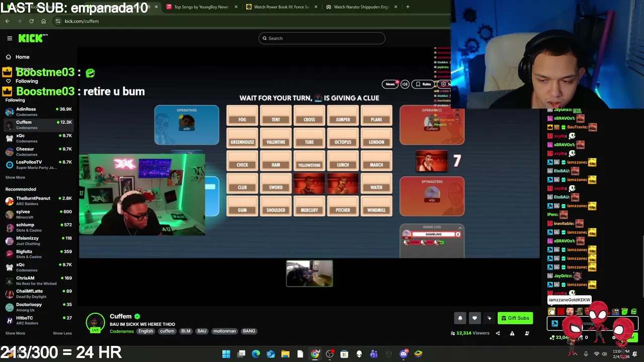Reload the page with the refresh icon
The image size is (644, 362).
[31, 21]
